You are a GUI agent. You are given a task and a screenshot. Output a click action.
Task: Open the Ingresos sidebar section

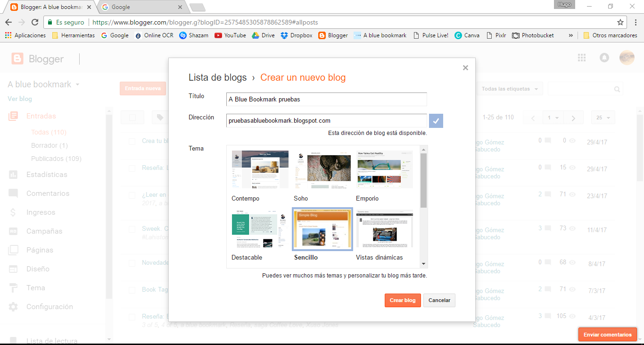coord(41,212)
